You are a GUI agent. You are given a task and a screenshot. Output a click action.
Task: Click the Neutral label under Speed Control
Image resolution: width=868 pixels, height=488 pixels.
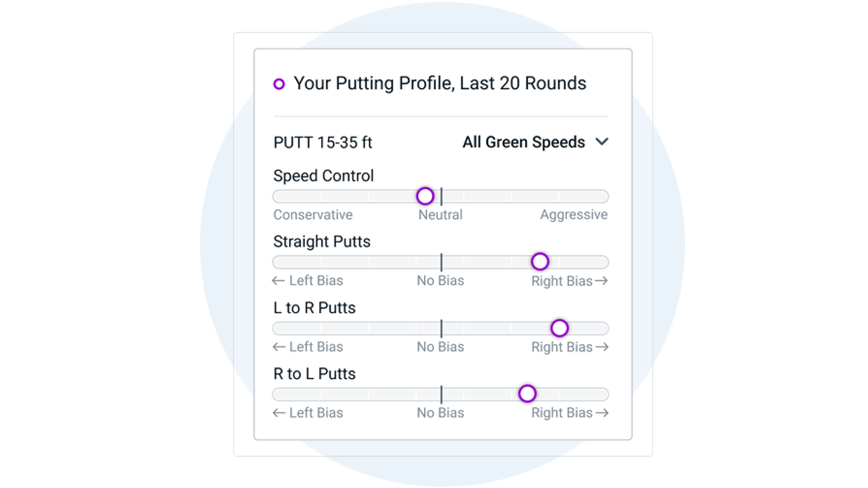click(x=440, y=215)
